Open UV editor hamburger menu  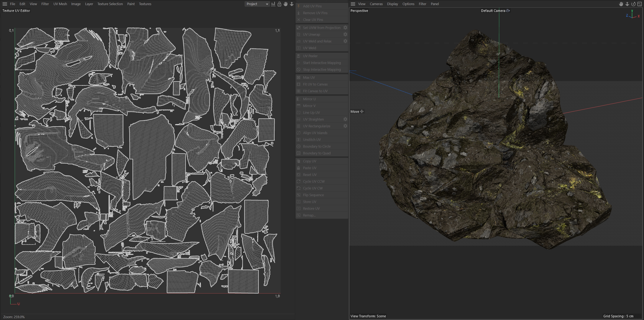tap(5, 4)
